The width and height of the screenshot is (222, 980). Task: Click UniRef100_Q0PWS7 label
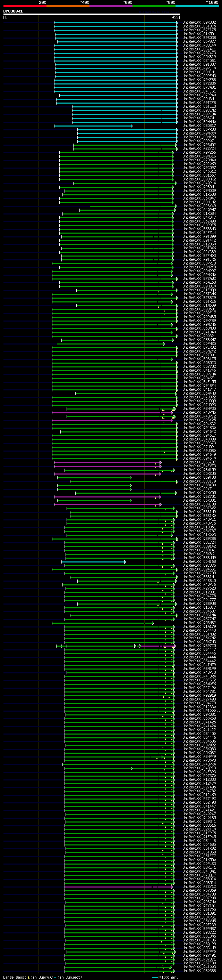click(x=199, y=41)
